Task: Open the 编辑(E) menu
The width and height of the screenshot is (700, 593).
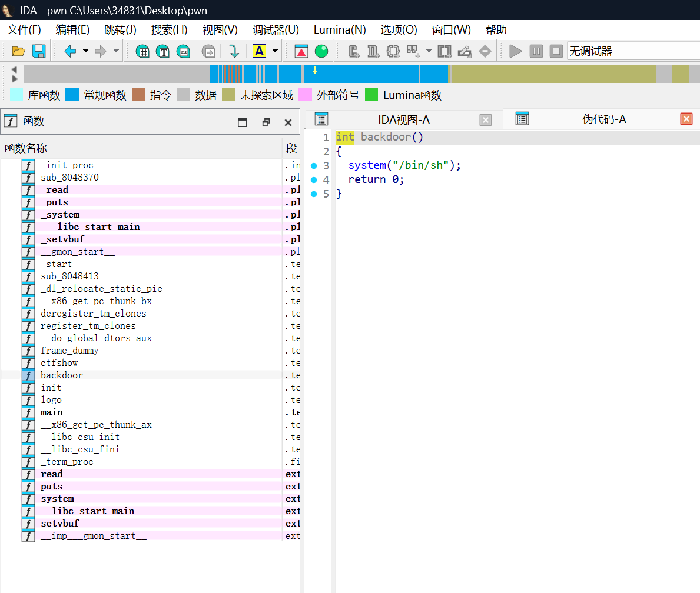Action: click(72, 30)
